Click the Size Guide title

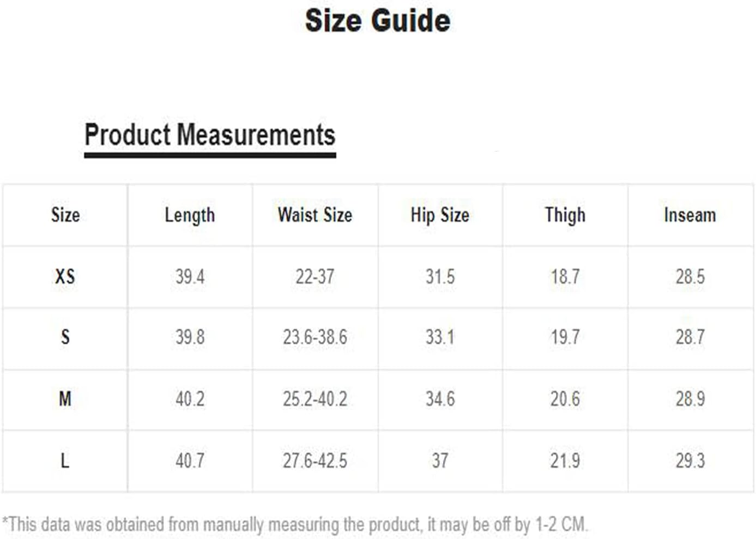tap(378, 21)
